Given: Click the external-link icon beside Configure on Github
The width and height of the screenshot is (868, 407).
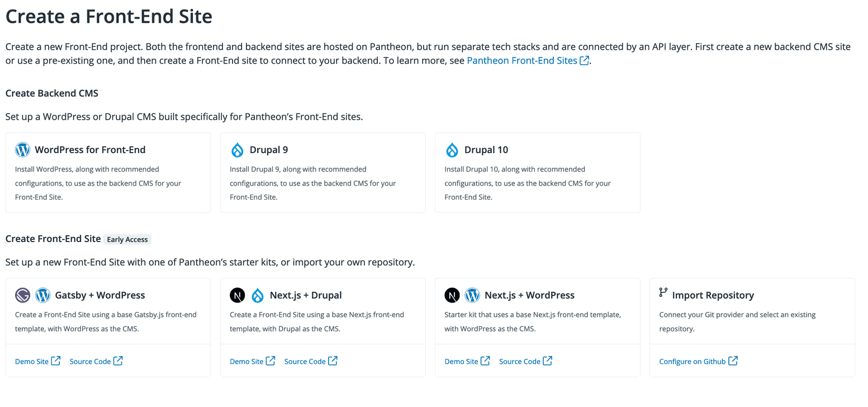Looking at the screenshot, I should tap(733, 361).
